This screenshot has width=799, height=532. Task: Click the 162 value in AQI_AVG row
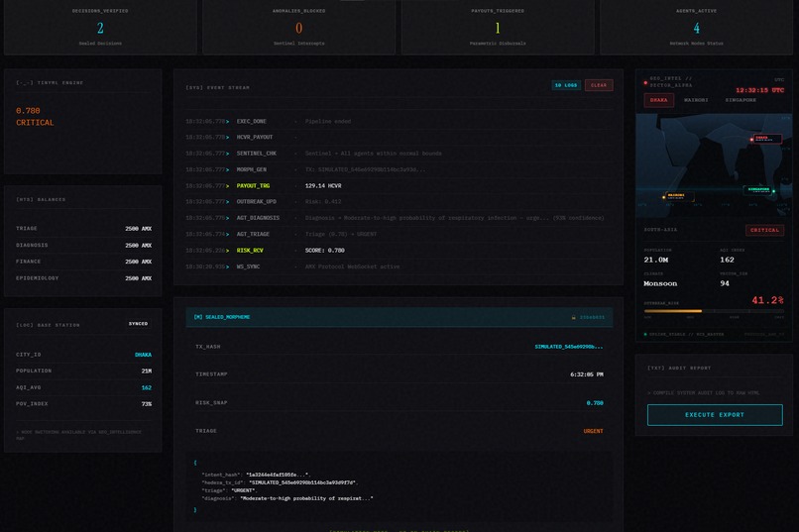(x=147, y=388)
